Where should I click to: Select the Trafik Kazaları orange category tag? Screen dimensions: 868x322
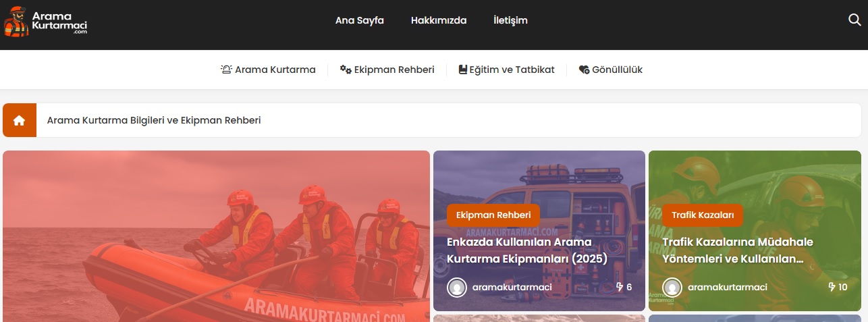pyautogui.click(x=702, y=215)
